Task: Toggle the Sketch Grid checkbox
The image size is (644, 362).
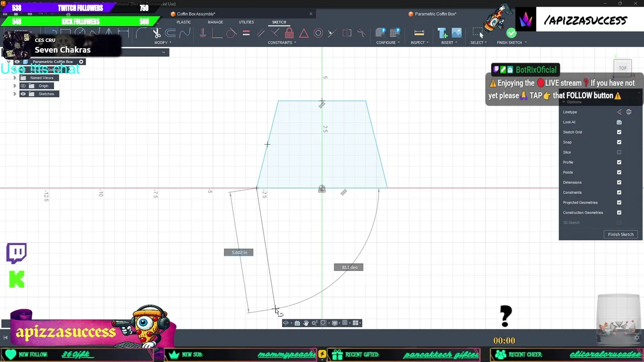Action: pos(619,132)
